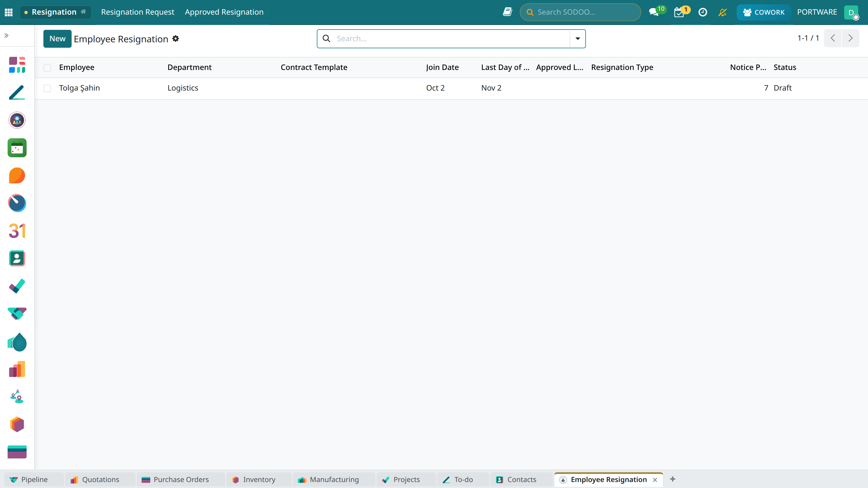The height and width of the screenshot is (488, 868).
Task: Open the knowledge book icon in top bar
Action: [508, 12]
